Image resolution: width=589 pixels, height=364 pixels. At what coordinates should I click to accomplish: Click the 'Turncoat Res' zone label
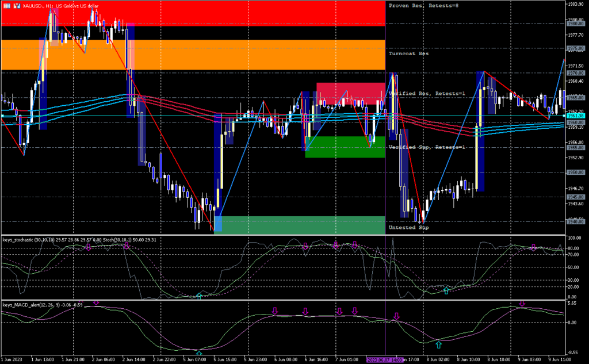pos(408,53)
